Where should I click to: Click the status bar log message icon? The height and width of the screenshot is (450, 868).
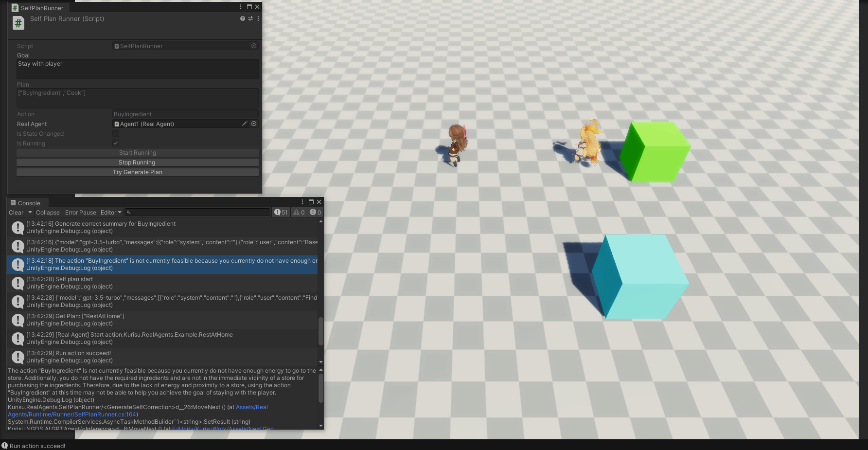[x=4, y=446]
